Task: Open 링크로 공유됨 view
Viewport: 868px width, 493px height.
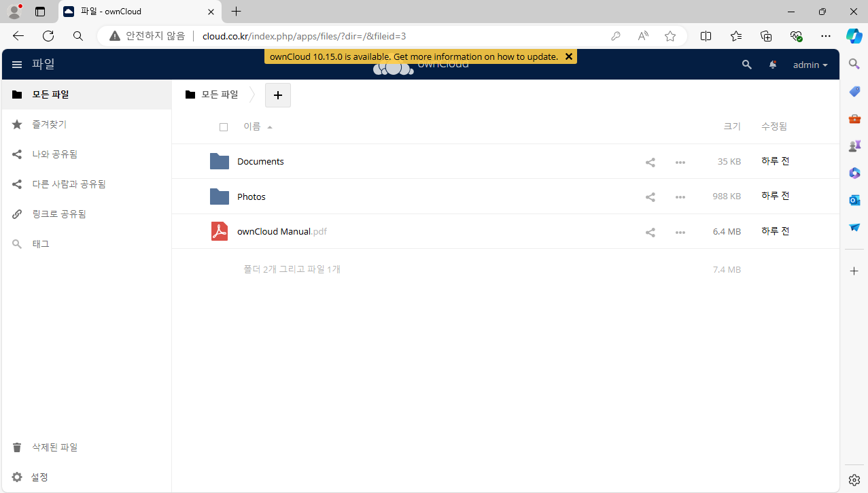Action: point(86,214)
